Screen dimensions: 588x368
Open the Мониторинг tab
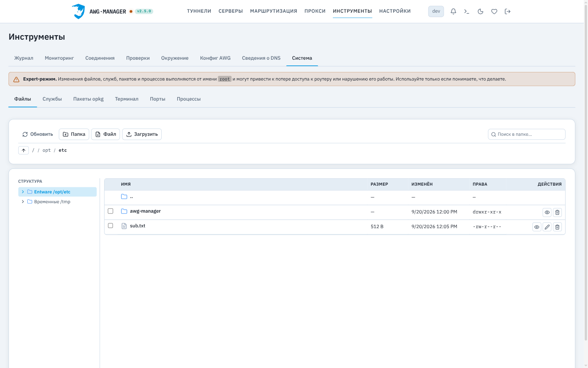tap(59, 58)
